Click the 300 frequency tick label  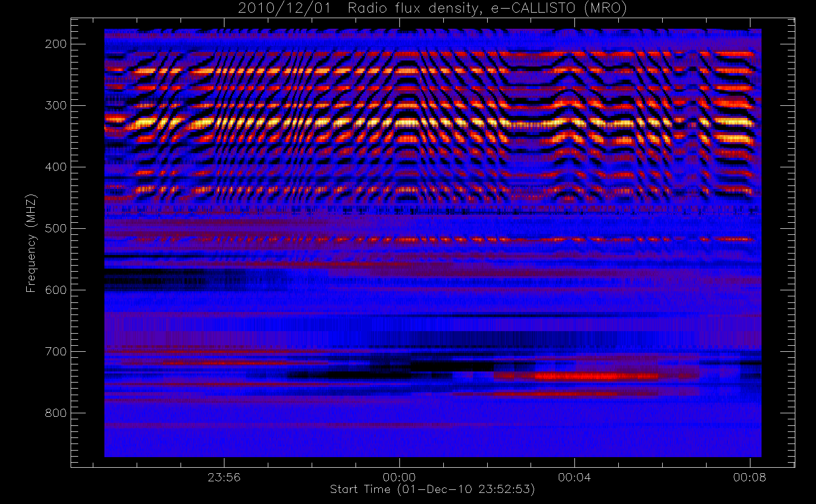pos(55,105)
